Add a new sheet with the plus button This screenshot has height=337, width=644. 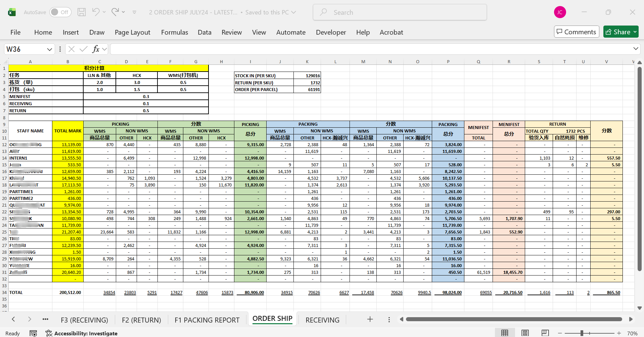click(370, 319)
